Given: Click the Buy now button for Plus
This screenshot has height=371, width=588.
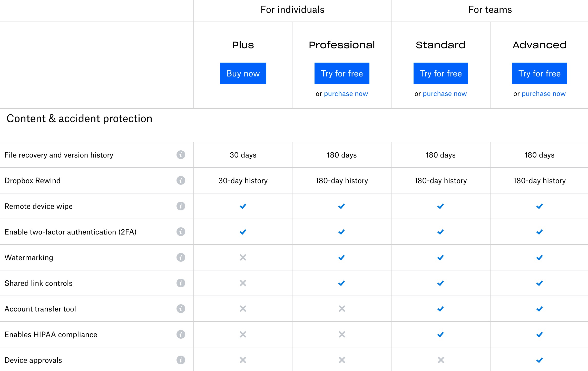Looking at the screenshot, I should click(243, 73).
